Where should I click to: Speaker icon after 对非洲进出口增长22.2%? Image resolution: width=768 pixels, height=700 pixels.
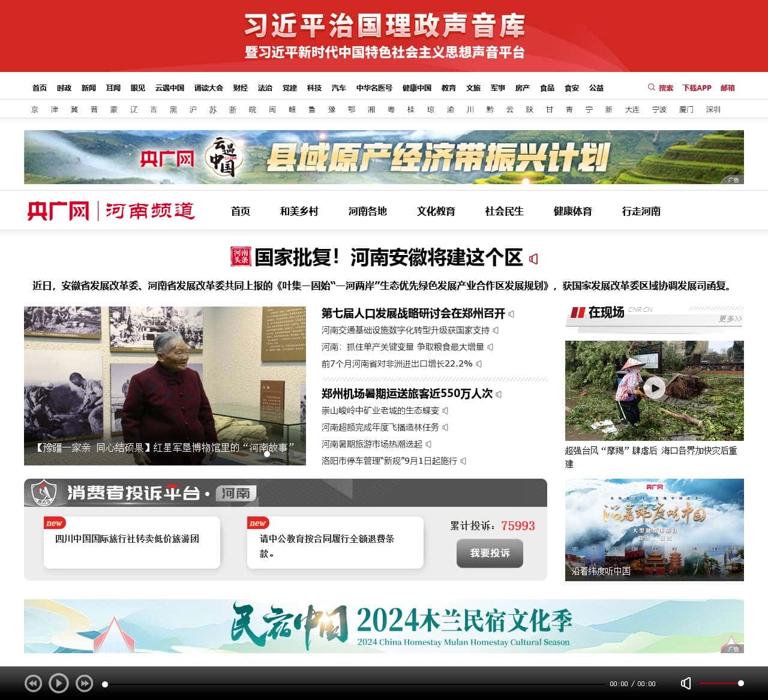(479, 363)
